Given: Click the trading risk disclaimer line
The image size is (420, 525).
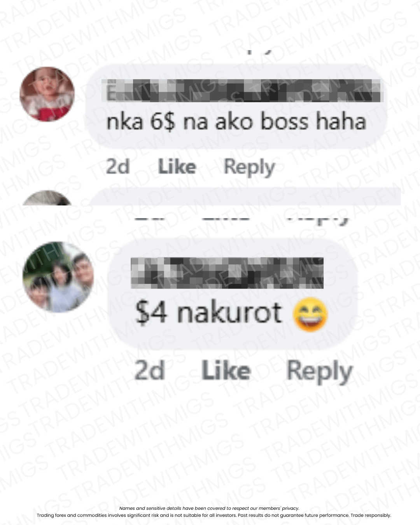Looking at the screenshot, I should [214, 515].
